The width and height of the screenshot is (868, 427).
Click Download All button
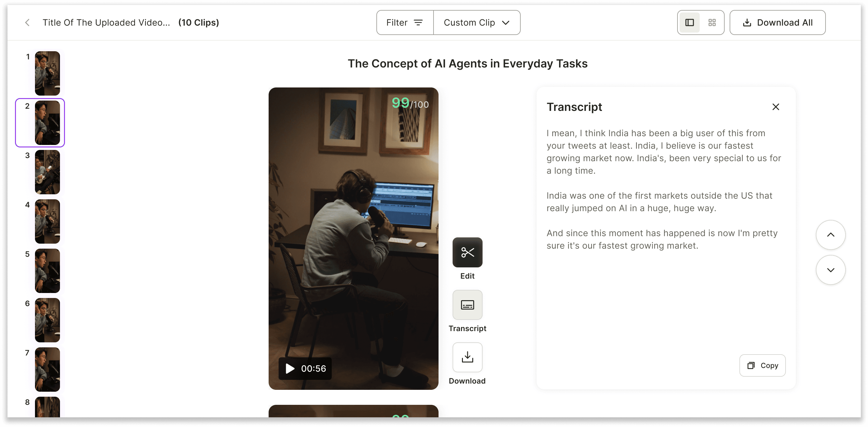tap(777, 22)
